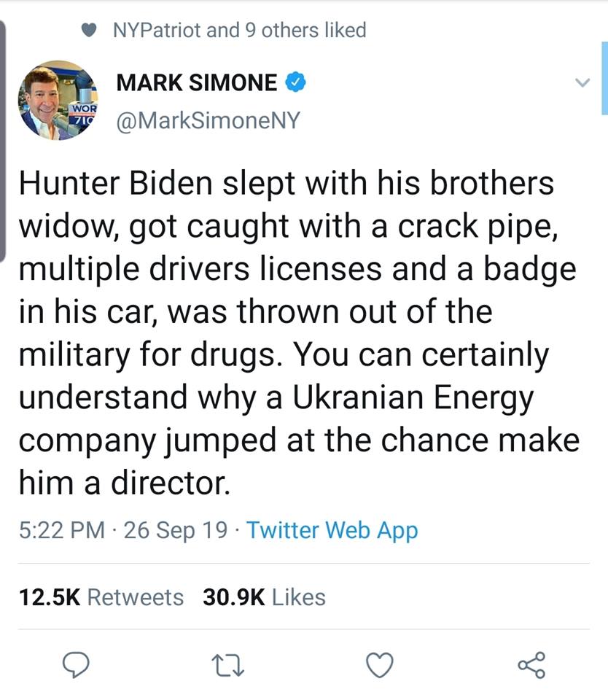Show the 30.9K Likes list
This screenshot has width=608, height=700.
(264, 597)
